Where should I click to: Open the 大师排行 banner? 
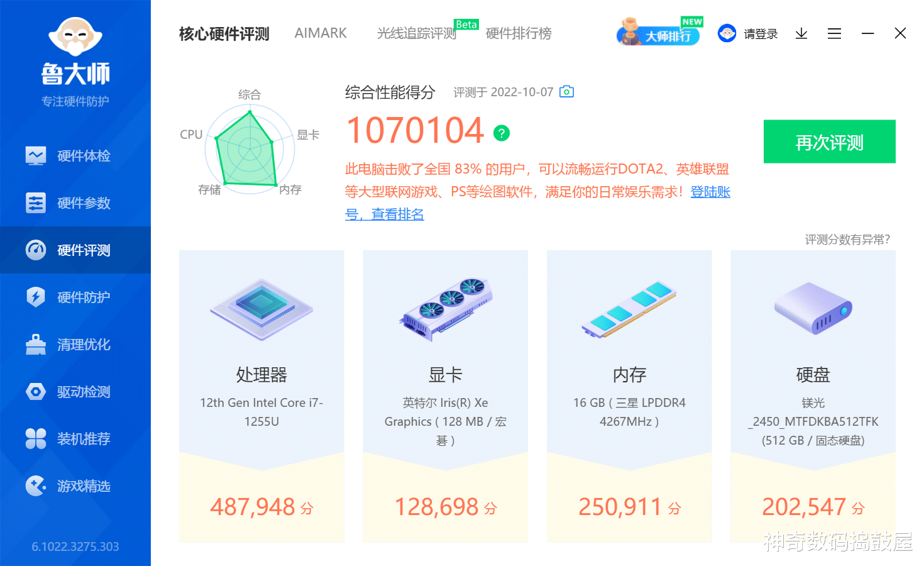tap(659, 32)
